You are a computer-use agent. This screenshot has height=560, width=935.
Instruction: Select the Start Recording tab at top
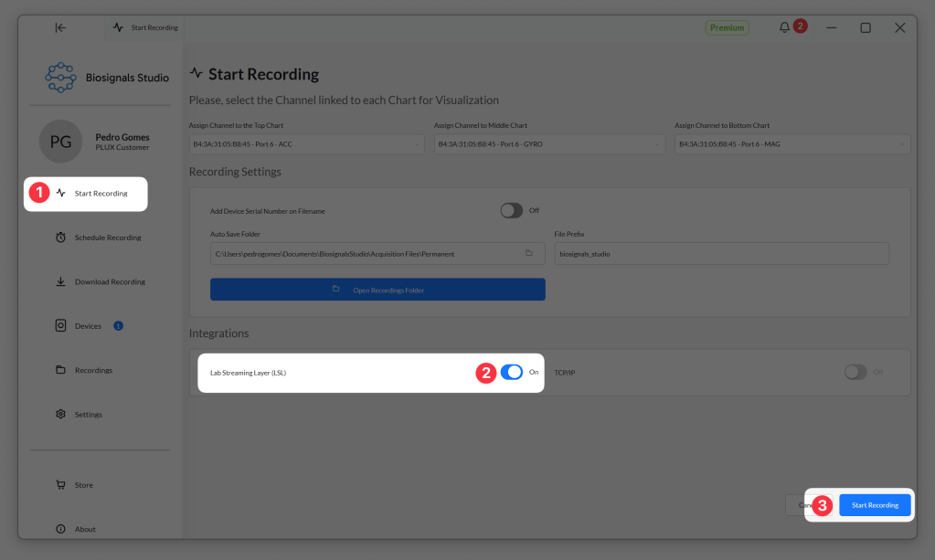click(x=146, y=27)
